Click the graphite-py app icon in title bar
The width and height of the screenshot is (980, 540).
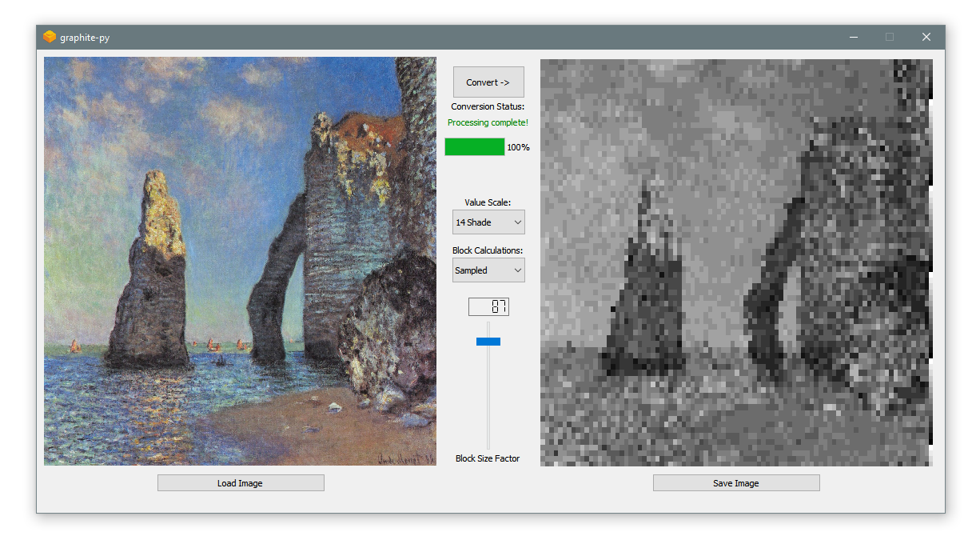[50, 37]
